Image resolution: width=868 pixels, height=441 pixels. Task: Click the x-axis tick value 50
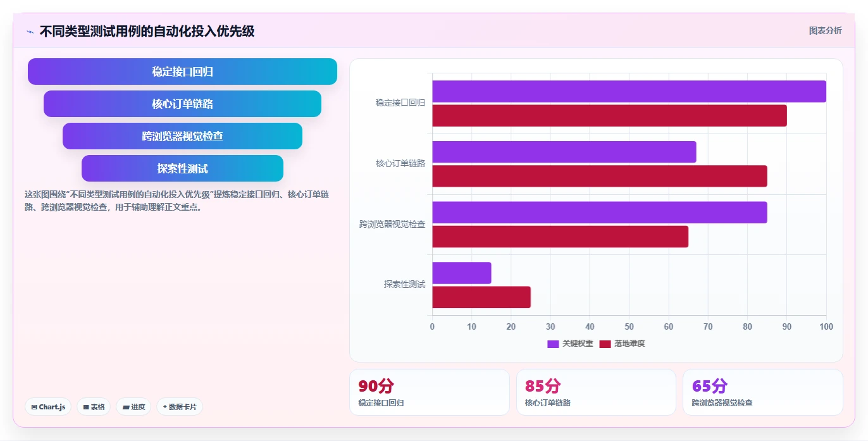pyautogui.click(x=629, y=326)
